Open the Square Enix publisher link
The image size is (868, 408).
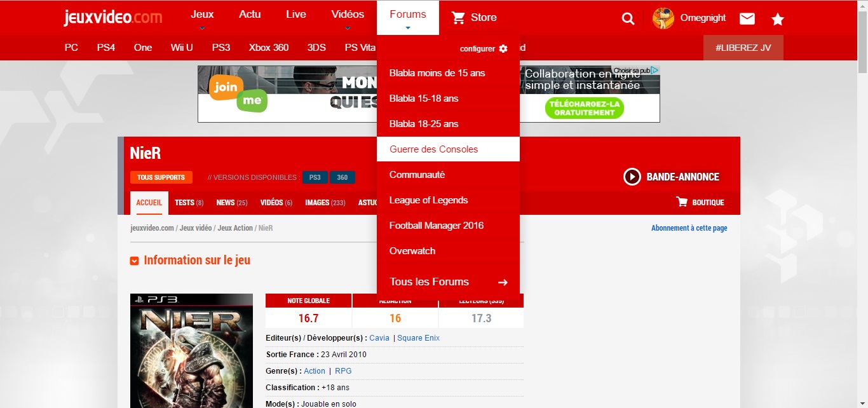(418, 338)
